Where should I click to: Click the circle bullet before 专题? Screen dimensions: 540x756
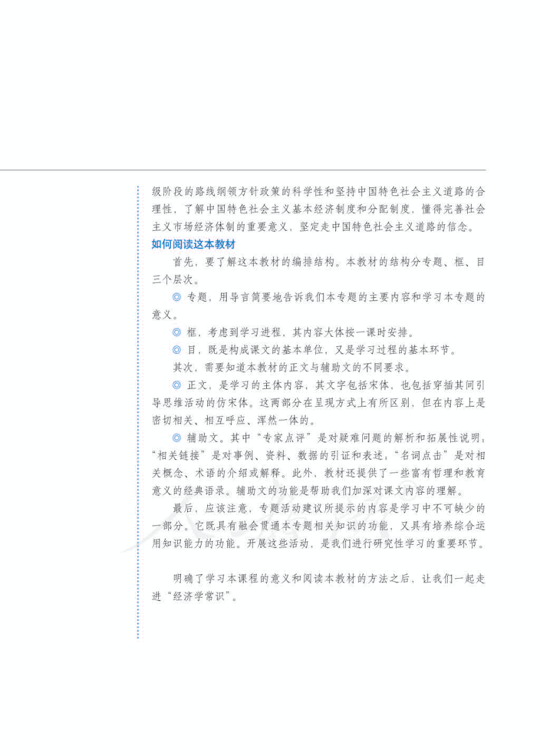[177, 299]
